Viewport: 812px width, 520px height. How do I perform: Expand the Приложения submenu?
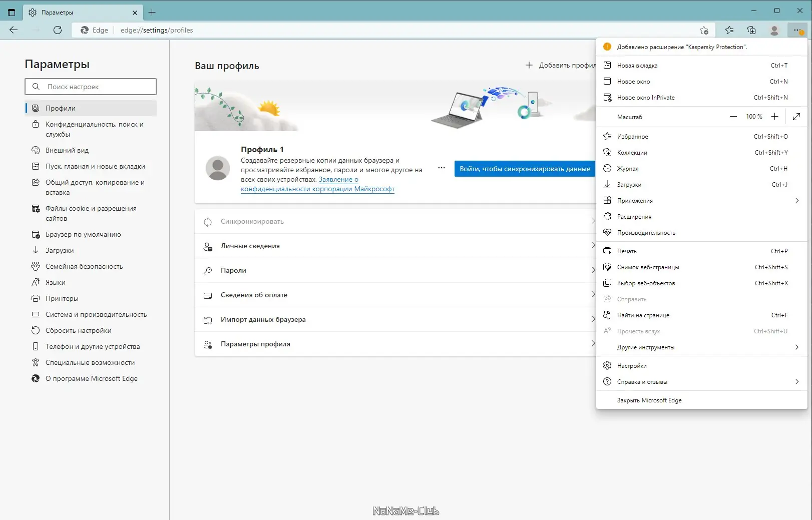(x=702, y=200)
